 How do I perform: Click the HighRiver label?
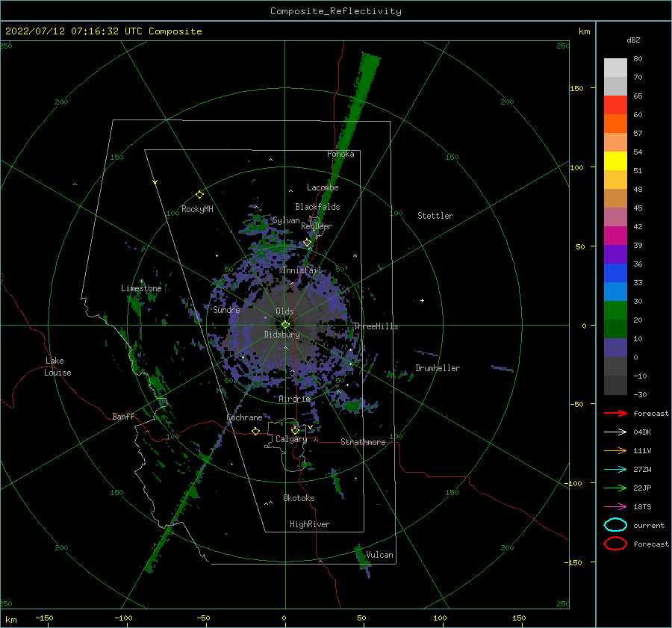(x=310, y=524)
